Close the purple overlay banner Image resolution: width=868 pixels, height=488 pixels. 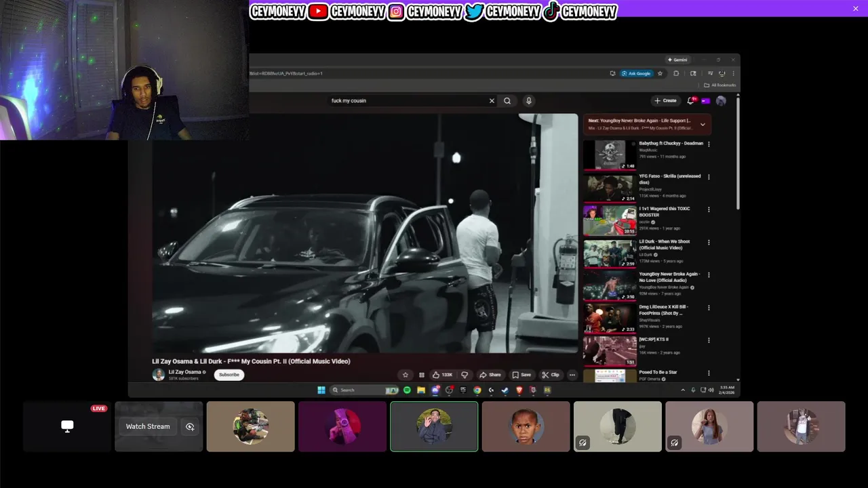[x=856, y=8]
